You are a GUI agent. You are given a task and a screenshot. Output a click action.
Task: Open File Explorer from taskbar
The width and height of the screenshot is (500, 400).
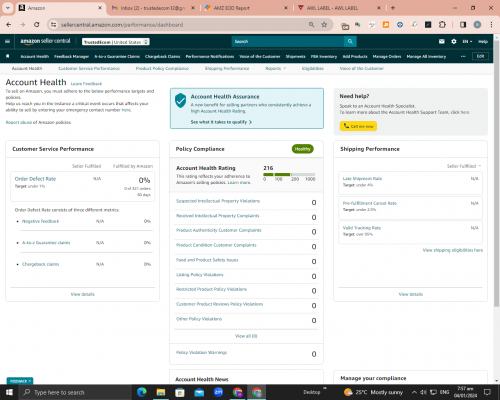pos(161,392)
